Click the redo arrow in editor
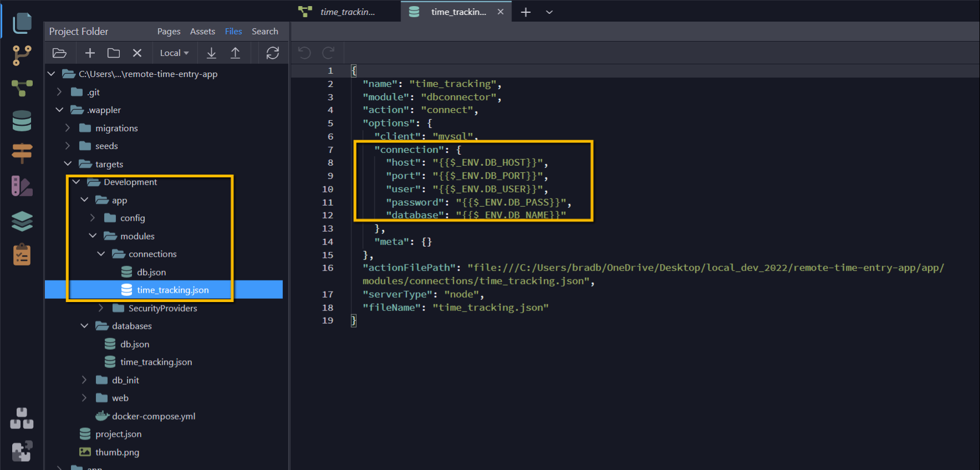The width and height of the screenshot is (980, 470). 328,53
